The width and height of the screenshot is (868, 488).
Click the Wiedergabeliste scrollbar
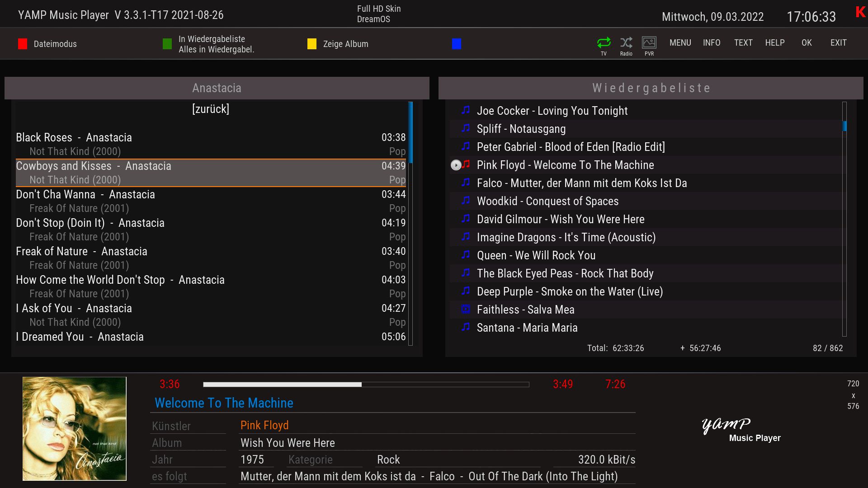click(x=844, y=219)
